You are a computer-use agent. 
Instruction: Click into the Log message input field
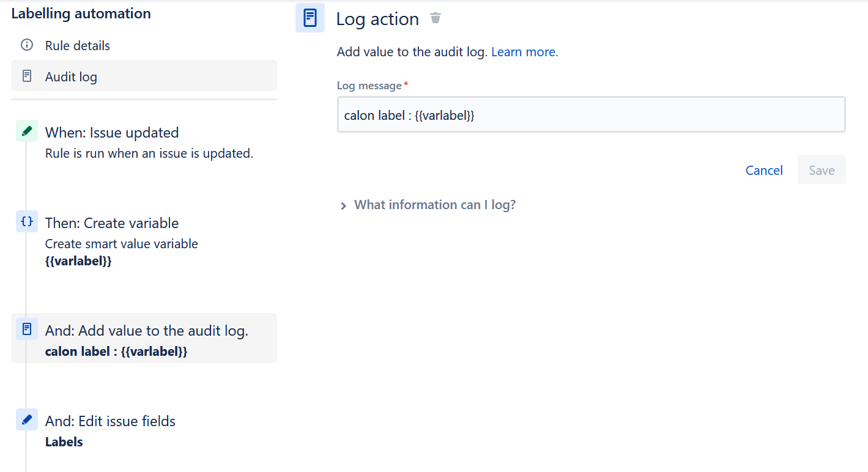click(591, 114)
